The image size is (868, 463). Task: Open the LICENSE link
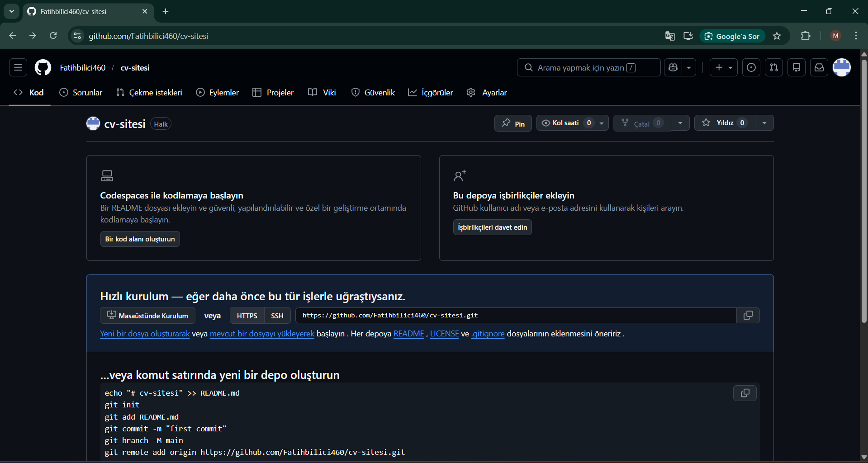[x=444, y=334]
